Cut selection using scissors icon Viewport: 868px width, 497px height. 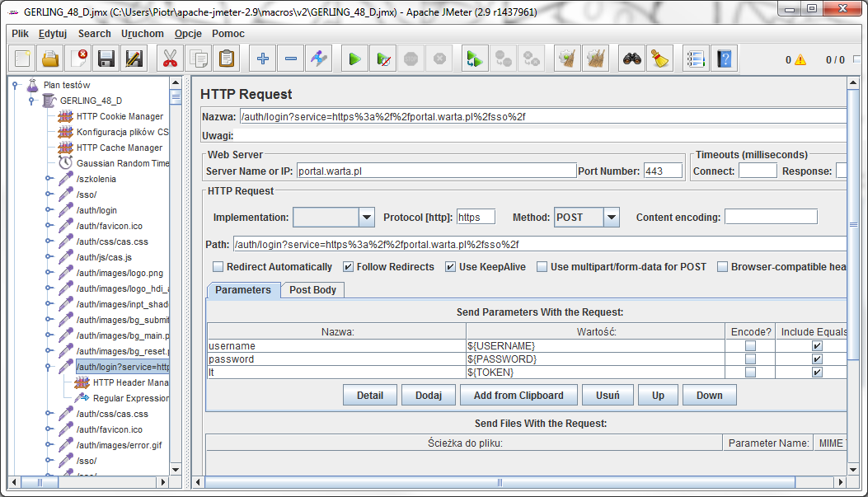click(x=171, y=59)
